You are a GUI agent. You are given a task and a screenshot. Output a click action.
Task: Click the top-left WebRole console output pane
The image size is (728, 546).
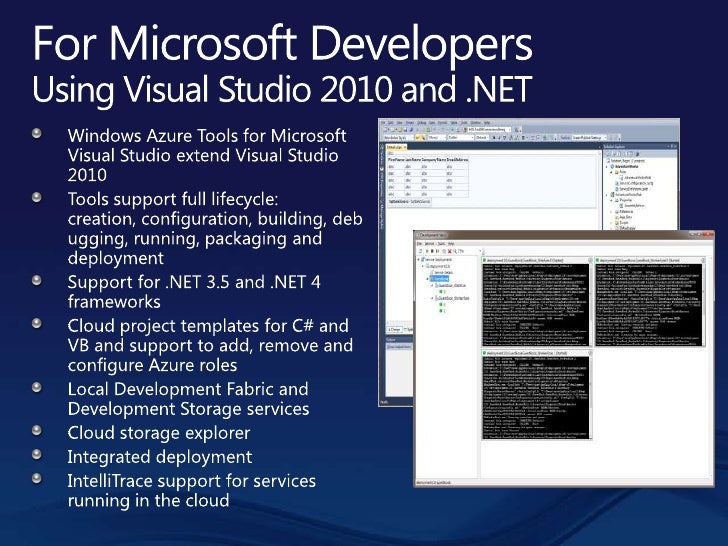coord(536,305)
